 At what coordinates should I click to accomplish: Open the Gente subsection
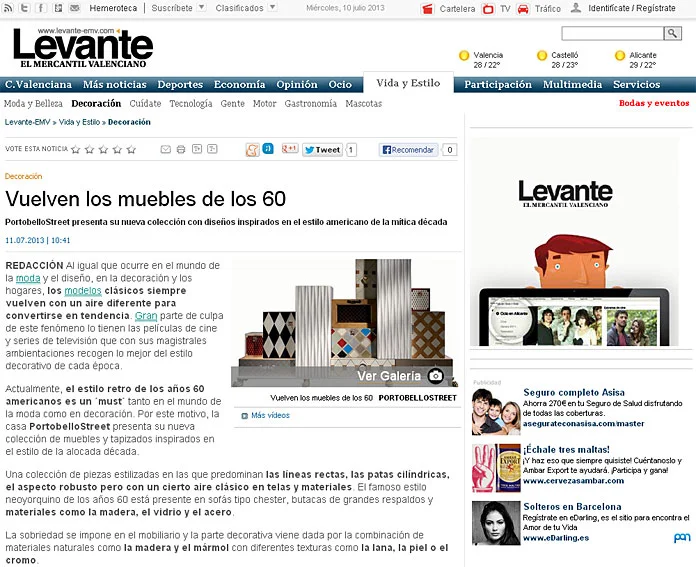(233, 103)
